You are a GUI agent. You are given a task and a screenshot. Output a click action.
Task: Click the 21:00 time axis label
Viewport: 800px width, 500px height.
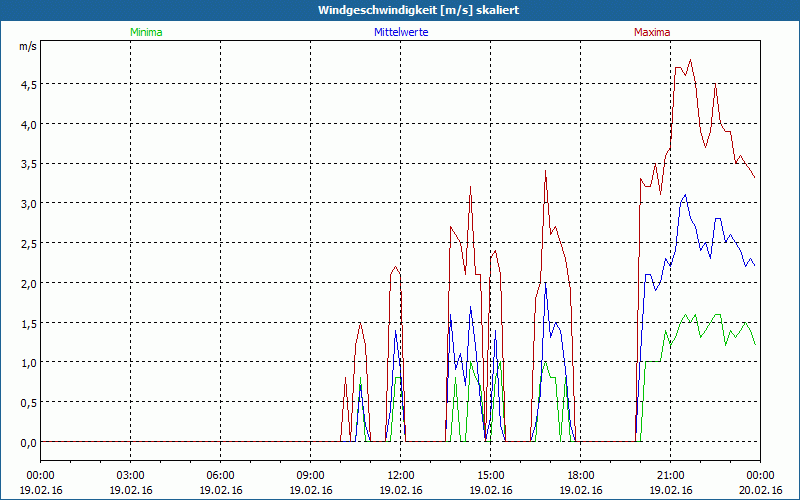point(670,476)
